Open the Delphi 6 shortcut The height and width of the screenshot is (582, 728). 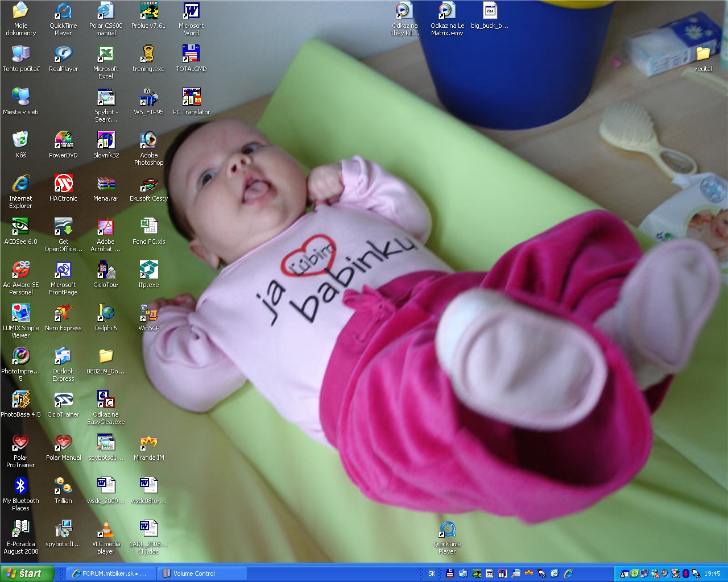pyautogui.click(x=106, y=313)
